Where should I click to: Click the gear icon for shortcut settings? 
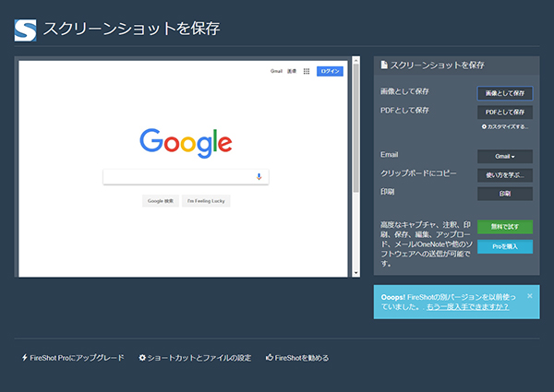(142, 358)
